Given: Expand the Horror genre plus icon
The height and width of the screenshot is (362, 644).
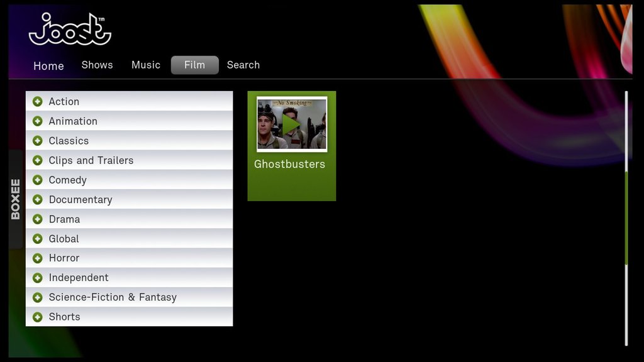Looking at the screenshot, I should (37, 258).
